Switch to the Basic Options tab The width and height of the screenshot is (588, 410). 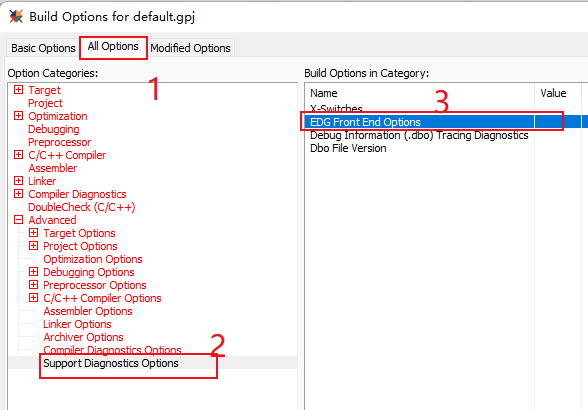click(43, 48)
